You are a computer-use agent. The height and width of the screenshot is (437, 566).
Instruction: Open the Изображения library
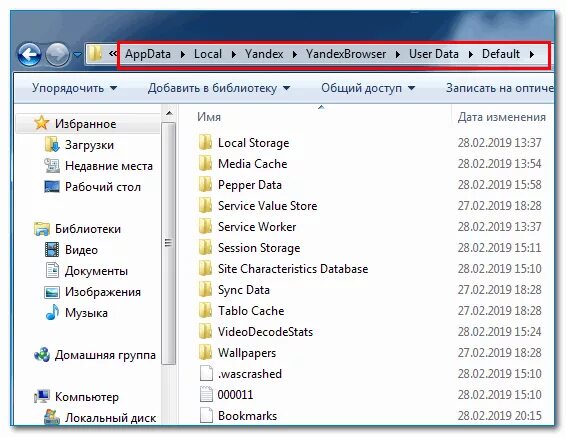(x=103, y=292)
